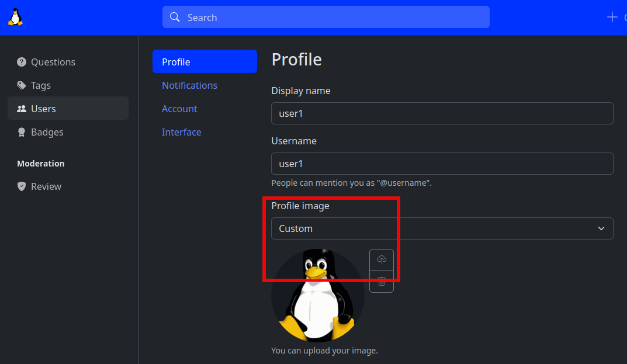Screen dimensions: 627x364
Task: Click the Moderation section heading
Action: tap(41, 164)
